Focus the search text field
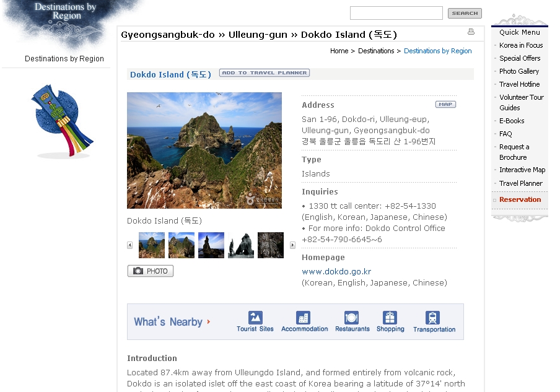 point(396,13)
